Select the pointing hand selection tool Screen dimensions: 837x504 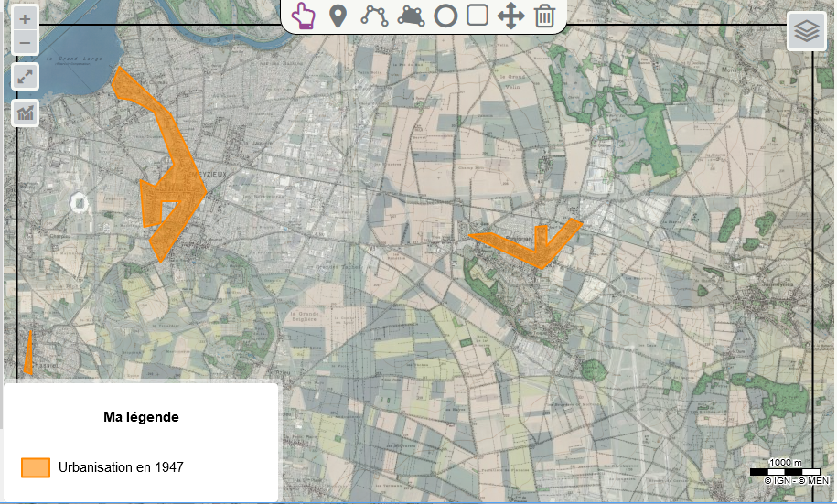point(303,16)
